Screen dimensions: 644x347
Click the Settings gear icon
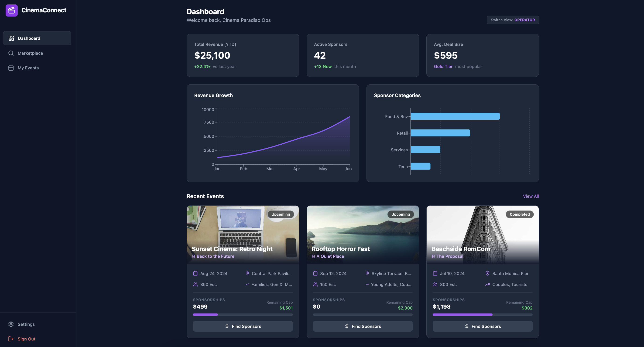point(11,324)
